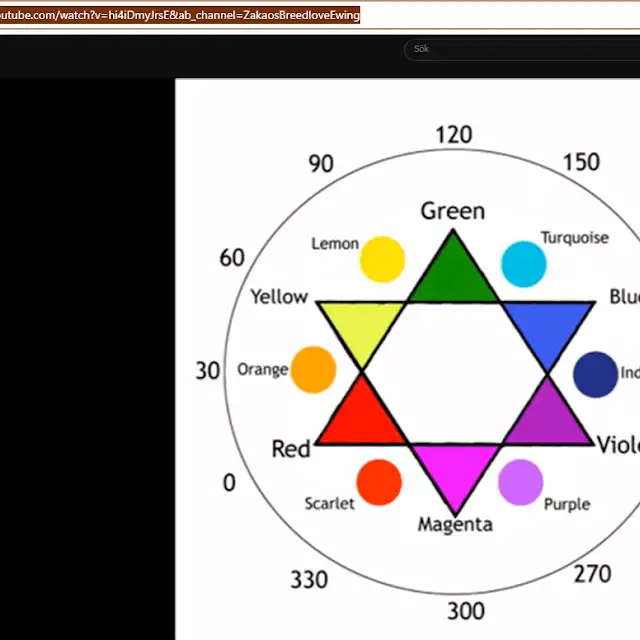Screen dimensions: 640x640
Task: Click the 120 degree label
Action: [x=453, y=135]
